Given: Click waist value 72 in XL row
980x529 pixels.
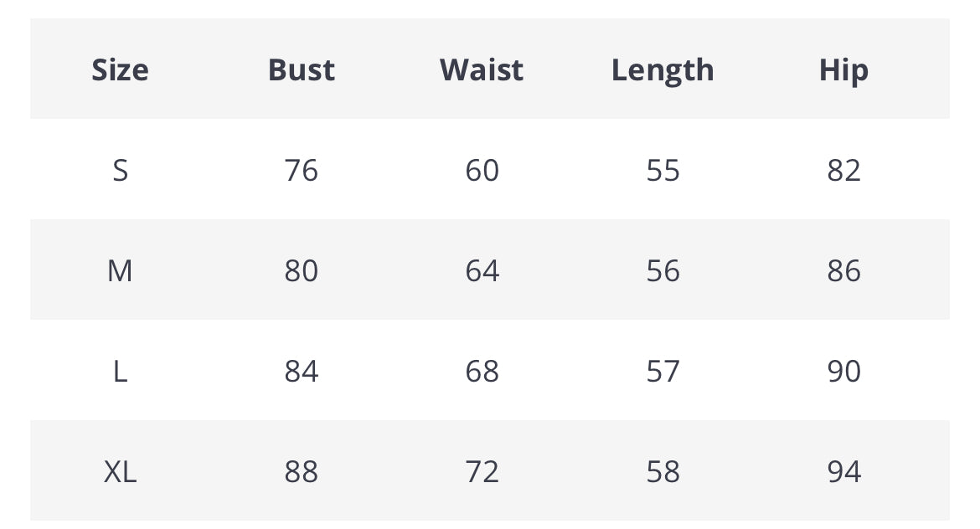Looking at the screenshot, I should tap(482, 471).
